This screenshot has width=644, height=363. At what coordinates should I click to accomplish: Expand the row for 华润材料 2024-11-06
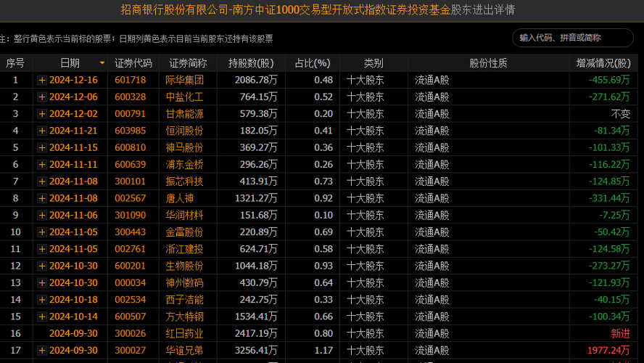click(x=42, y=215)
